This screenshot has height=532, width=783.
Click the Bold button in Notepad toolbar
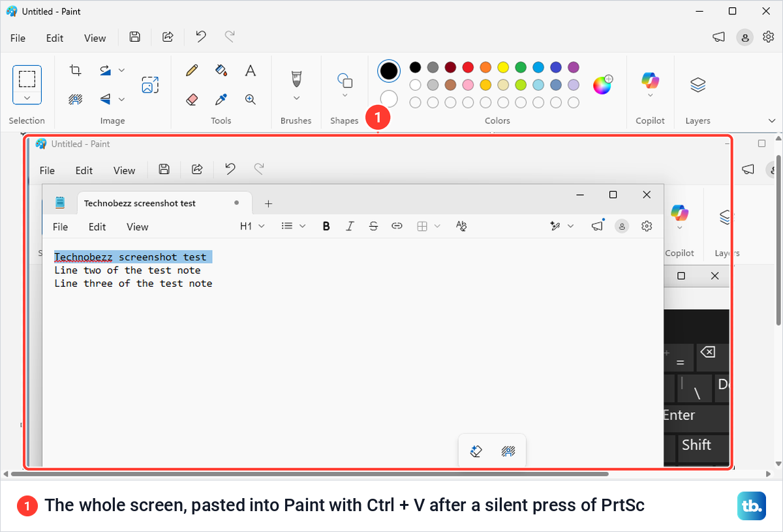tap(326, 226)
